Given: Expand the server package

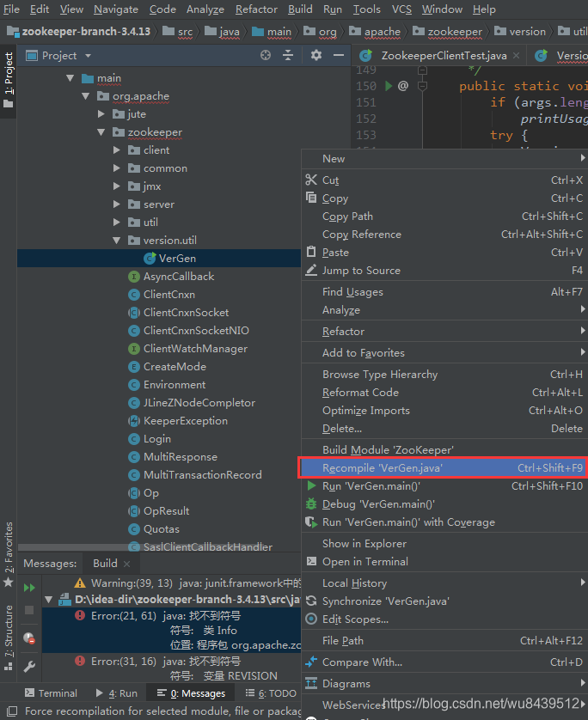Looking at the screenshot, I should coord(117,204).
